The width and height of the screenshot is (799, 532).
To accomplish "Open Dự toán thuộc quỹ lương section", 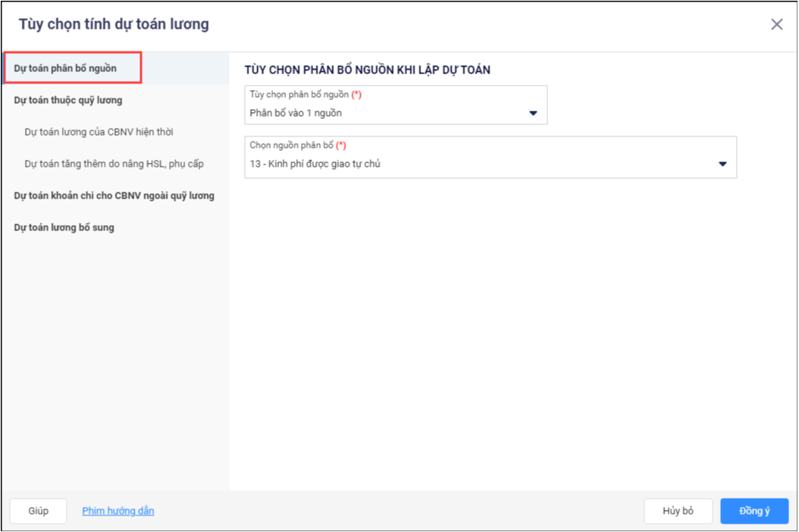I will click(x=67, y=100).
